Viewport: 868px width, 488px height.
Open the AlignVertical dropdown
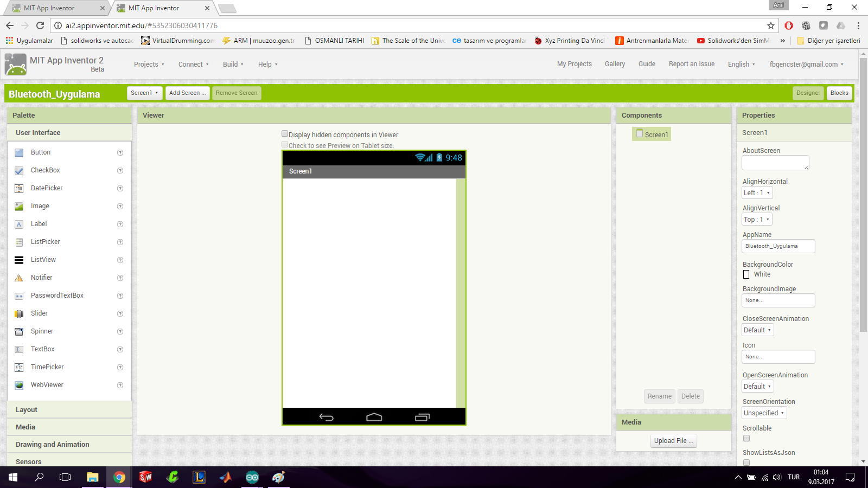pos(757,220)
